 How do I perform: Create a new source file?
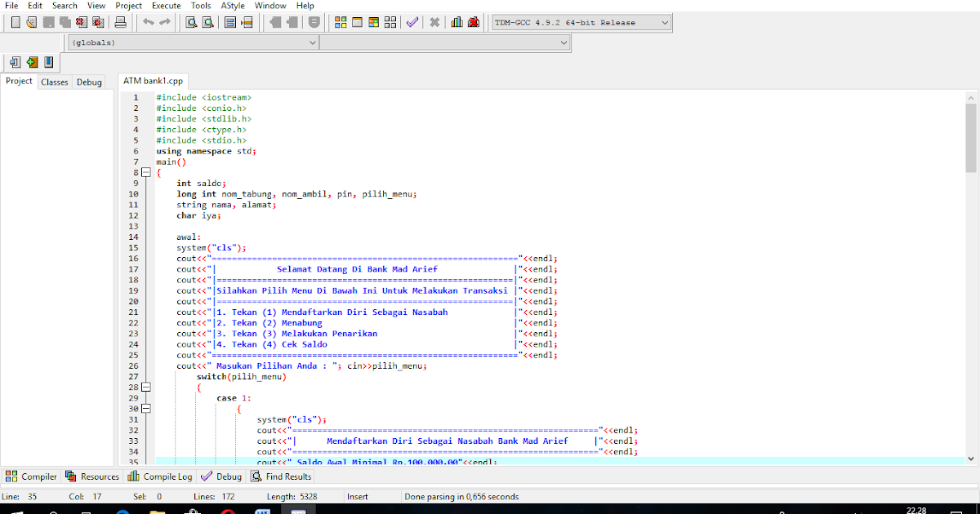point(14,22)
